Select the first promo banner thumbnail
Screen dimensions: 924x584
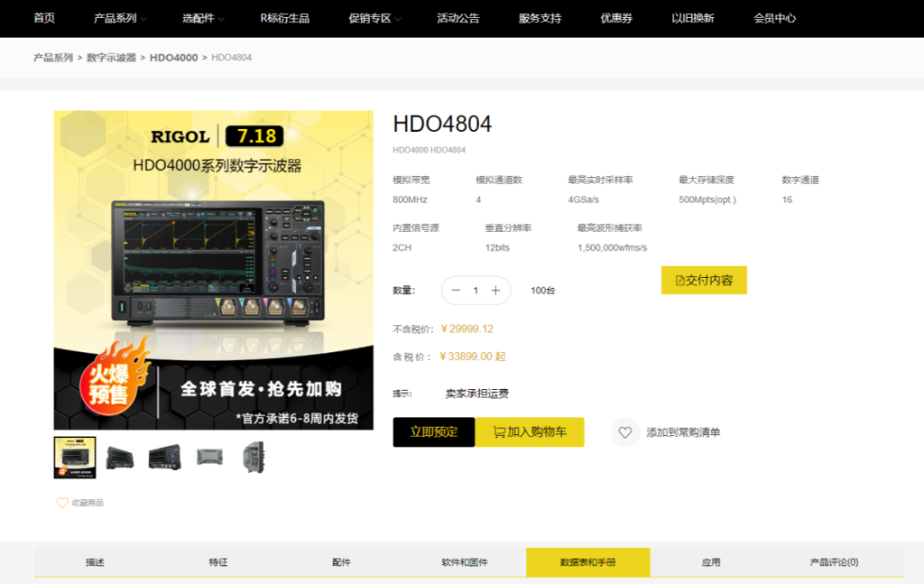pyautogui.click(x=75, y=458)
